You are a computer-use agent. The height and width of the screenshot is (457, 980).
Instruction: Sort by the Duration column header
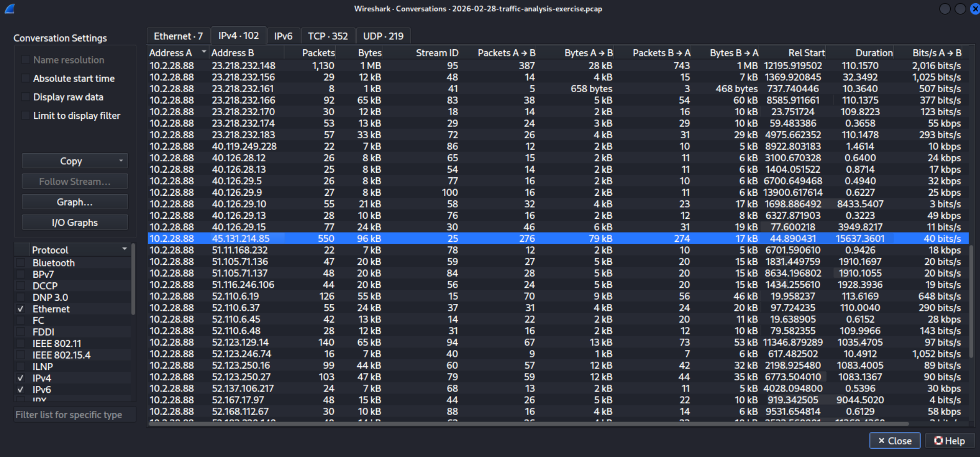pos(860,53)
